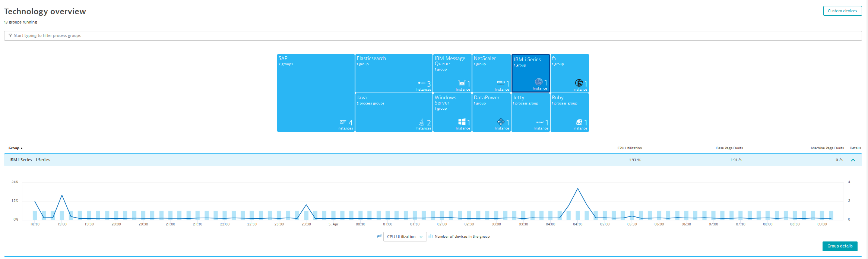Click the SAP technology icon
Screen dimensions: 868x259
coord(343,122)
